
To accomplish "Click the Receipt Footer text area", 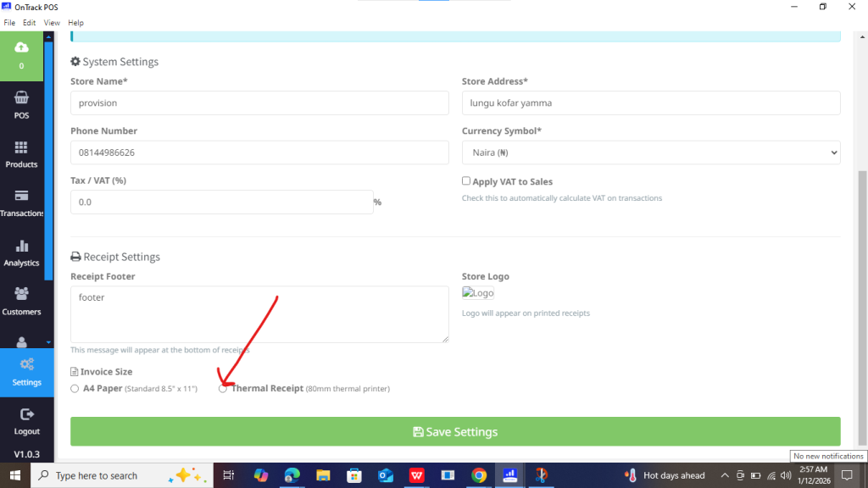I will pos(259,314).
